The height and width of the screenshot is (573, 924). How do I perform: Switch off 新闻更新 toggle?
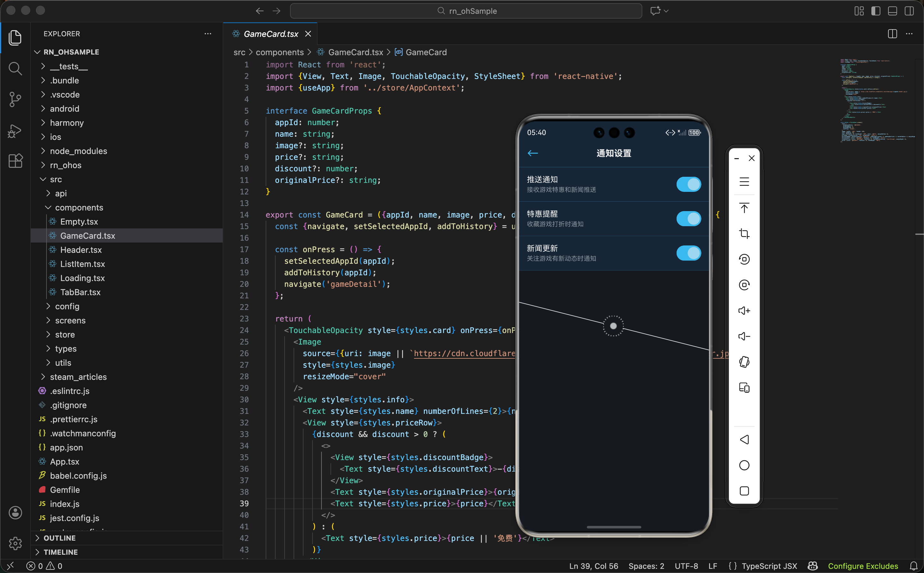(688, 253)
